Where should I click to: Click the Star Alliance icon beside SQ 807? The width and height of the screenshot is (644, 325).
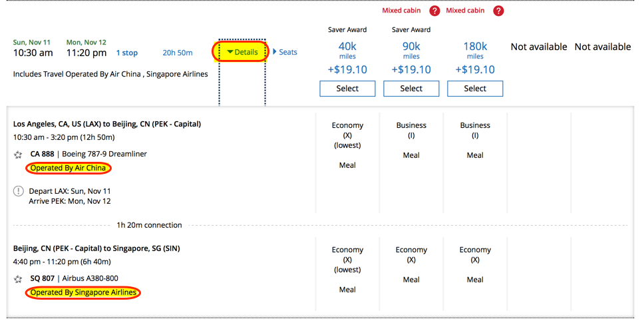coord(18,279)
